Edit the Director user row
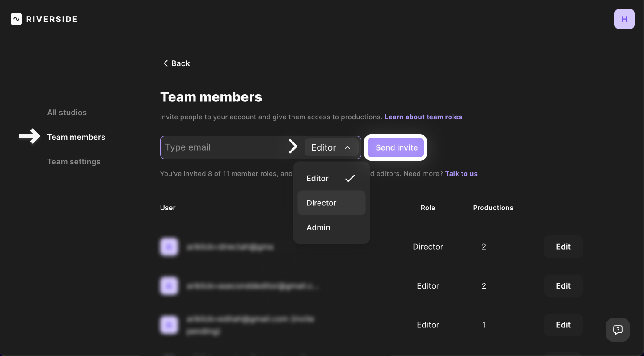This screenshot has height=356, width=644. click(x=563, y=247)
